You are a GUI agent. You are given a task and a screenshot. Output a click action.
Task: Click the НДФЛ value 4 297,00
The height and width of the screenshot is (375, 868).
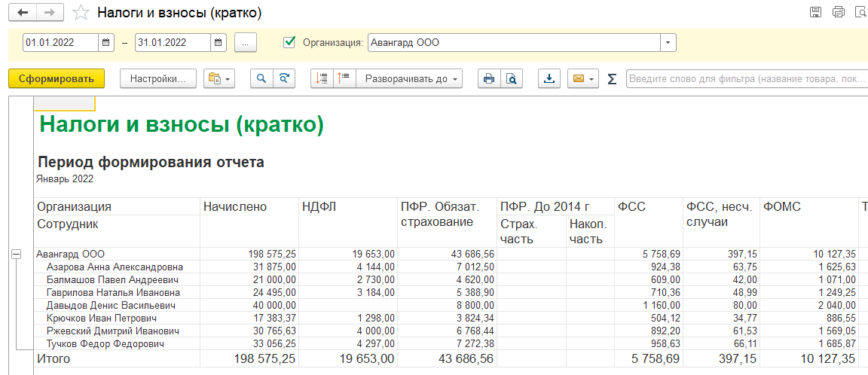click(377, 343)
